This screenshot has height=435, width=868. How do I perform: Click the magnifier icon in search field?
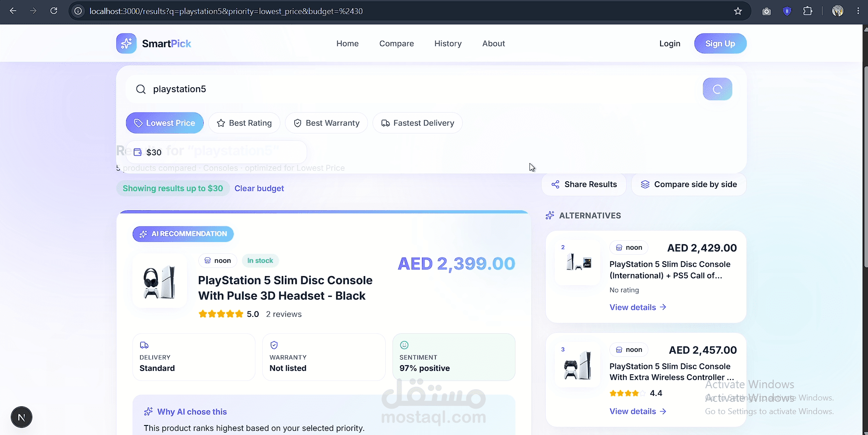[141, 89]
